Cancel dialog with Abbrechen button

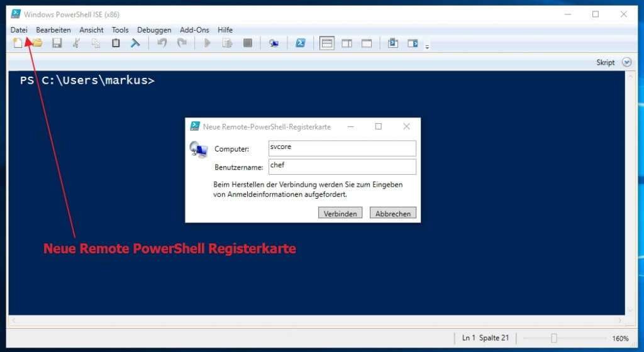(x=392, y=213)
